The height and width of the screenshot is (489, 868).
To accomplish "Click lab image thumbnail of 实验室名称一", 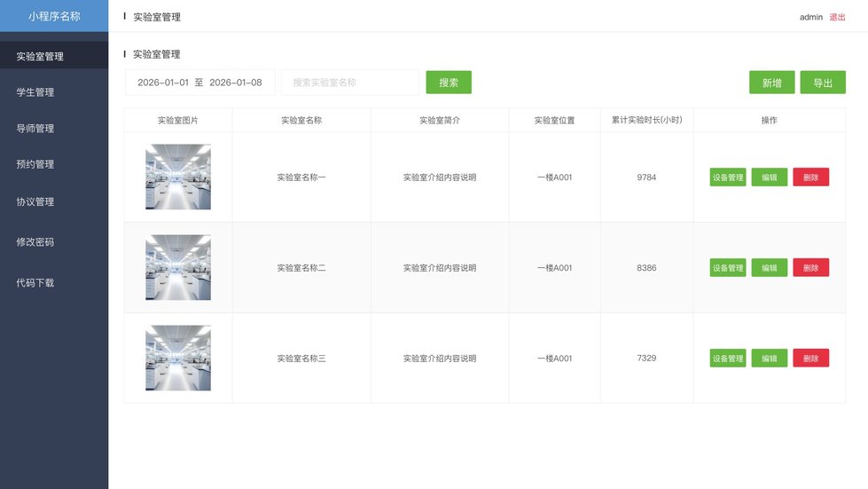I will (177, 177).
